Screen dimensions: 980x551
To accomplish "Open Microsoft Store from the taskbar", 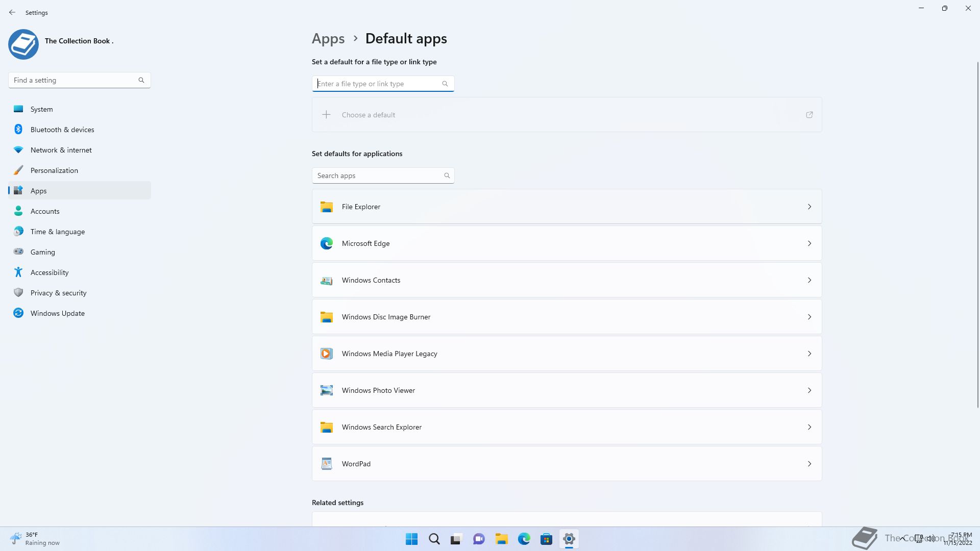I will tap(546, 539).
